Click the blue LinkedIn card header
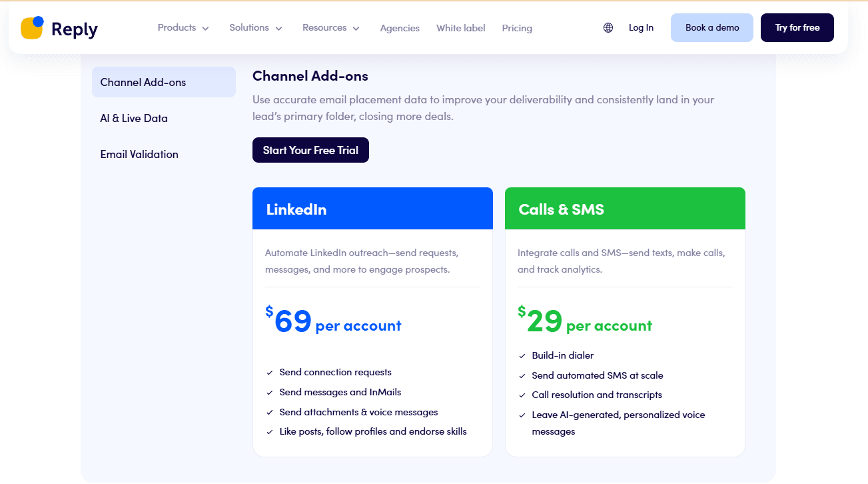 pyautogui.click(x=372, y=209)
